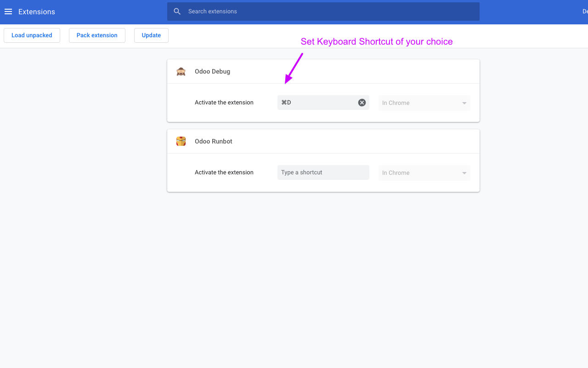Select the Odoo Debug extension name
588x368 pixels.
point(212,71)
